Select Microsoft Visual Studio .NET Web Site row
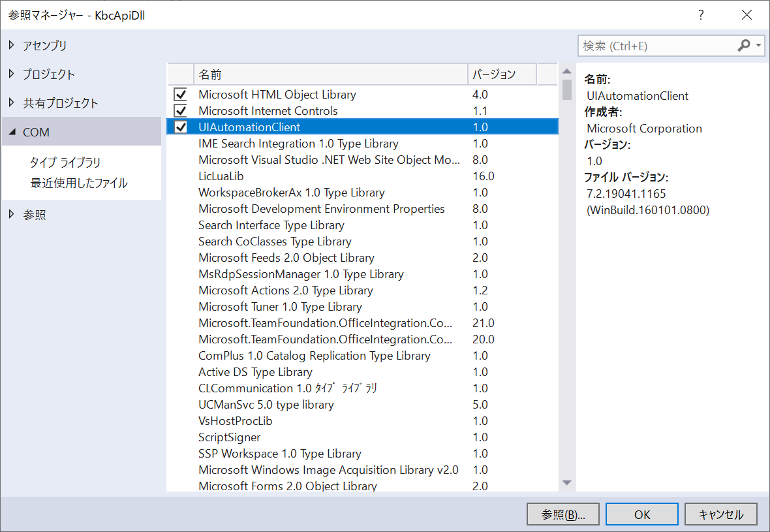This screenshot has width=770, height=532. (x=362, y=159)
